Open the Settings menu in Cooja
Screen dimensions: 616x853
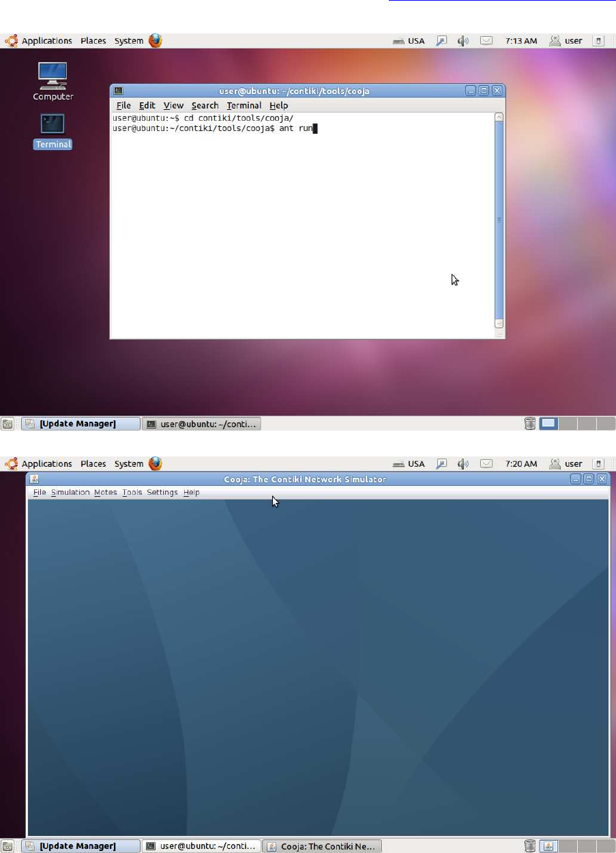(162, 492)
